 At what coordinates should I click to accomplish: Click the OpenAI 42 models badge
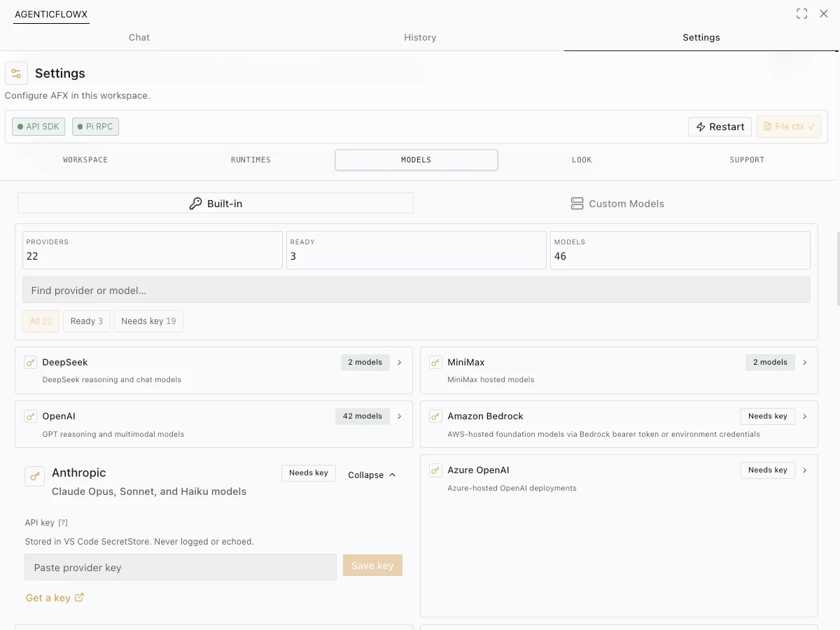pyautogui.click(x=363, y=416)
